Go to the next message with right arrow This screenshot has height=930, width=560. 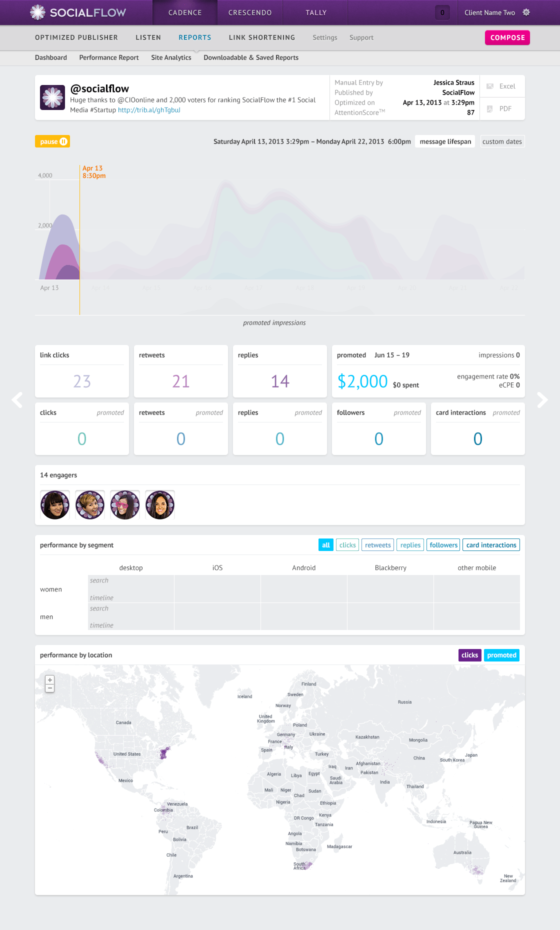click(x=542, y=400)
